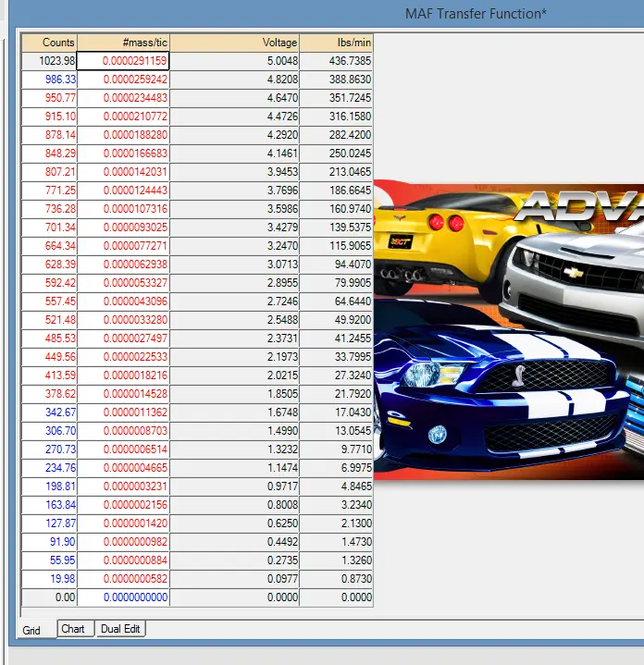Select mass/tic cell 0.0000107316

click(x=123, y=210)
